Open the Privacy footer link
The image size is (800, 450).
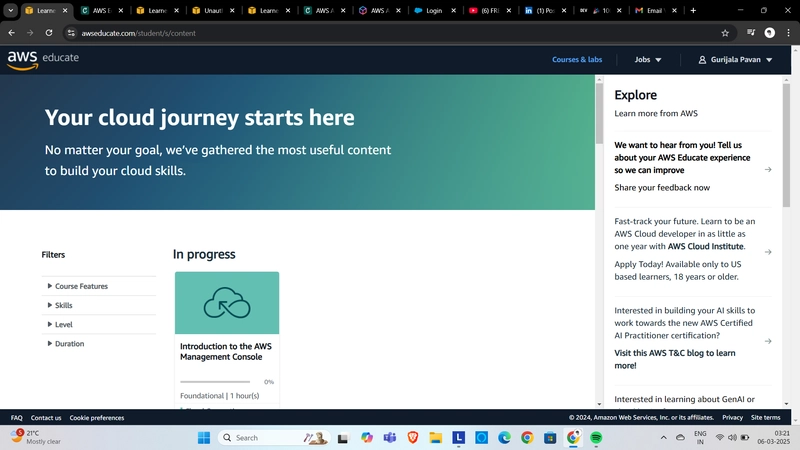coord(732,418)
